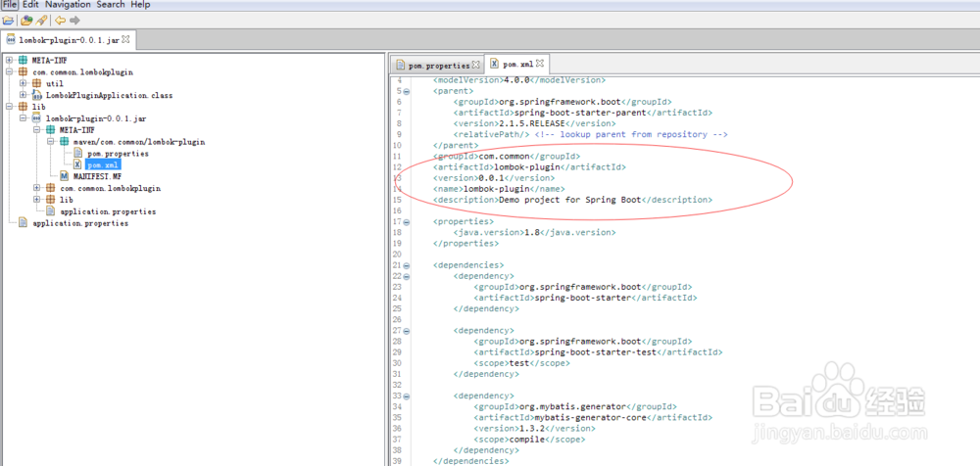
Task: Expand the top-level META-INF node
Action: 9,61
